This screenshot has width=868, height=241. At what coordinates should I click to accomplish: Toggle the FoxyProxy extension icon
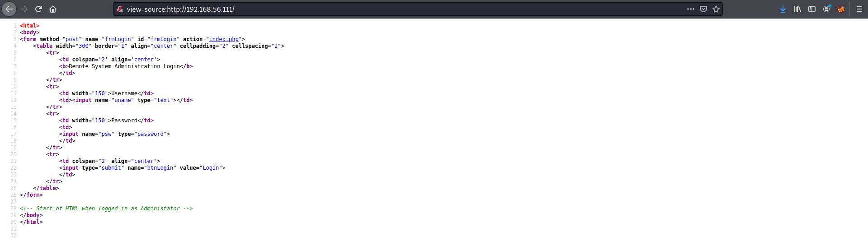(x=841, y=9)
